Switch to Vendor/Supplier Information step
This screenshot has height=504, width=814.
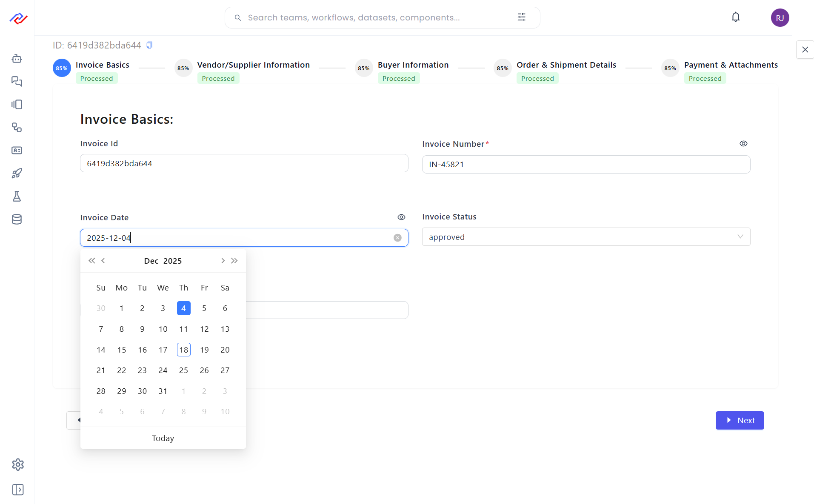coord(253,65)
